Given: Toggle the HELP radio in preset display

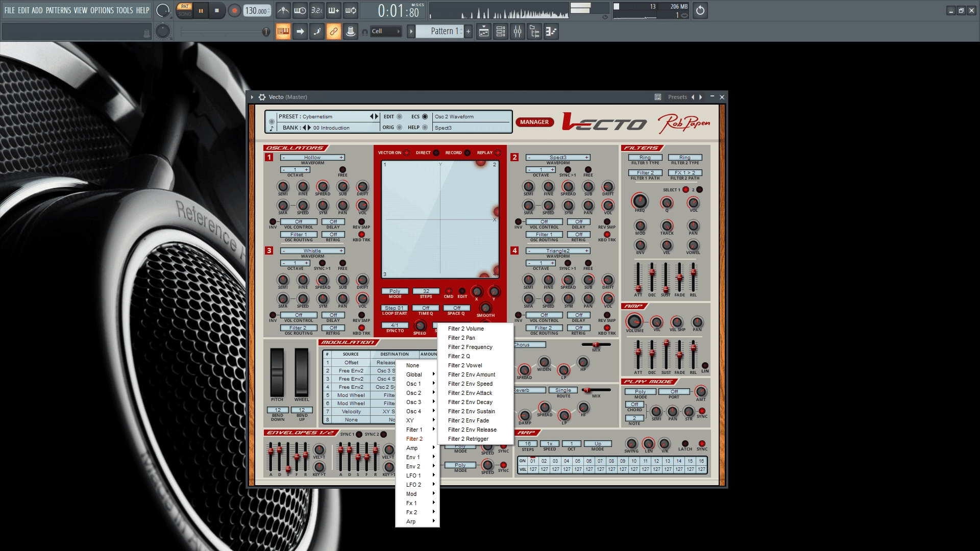Looking at the screenshot, I should [425, 128].
